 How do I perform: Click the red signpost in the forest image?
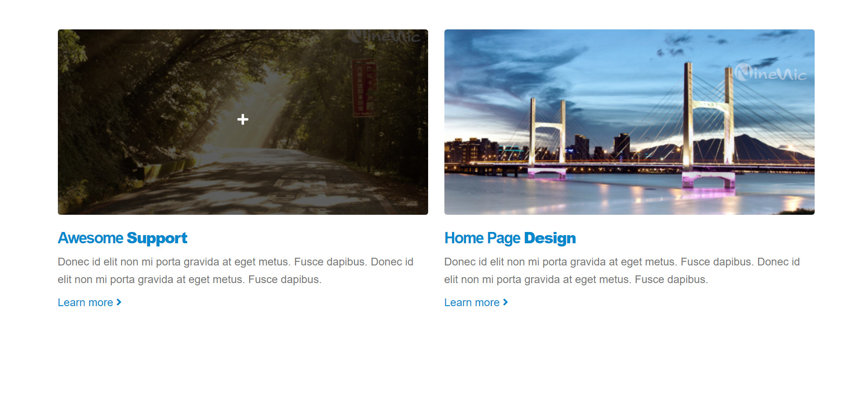click(x=364, y=88)
